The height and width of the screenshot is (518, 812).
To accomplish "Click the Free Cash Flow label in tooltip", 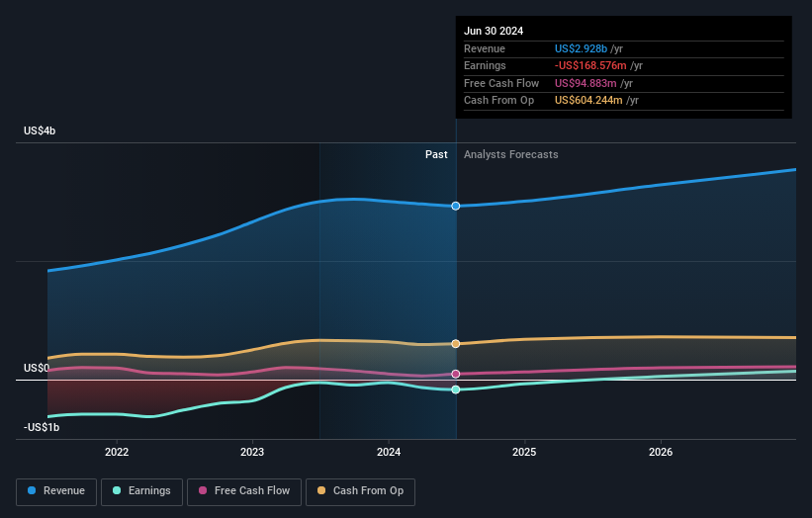I will (501, 83).
